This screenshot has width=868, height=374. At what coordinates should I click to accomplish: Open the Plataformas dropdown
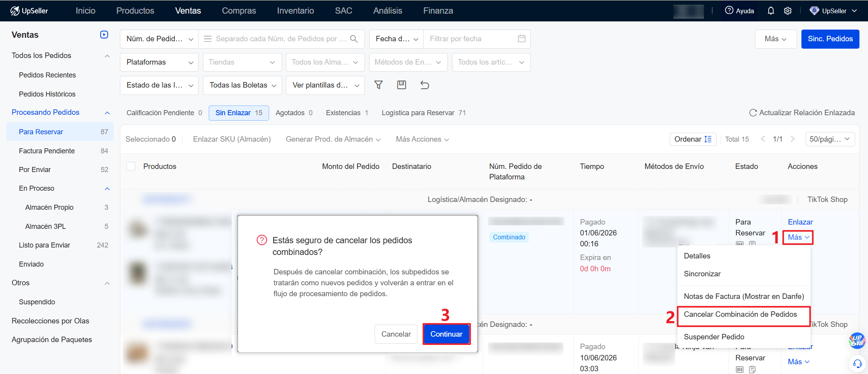(x=159, y=62)
